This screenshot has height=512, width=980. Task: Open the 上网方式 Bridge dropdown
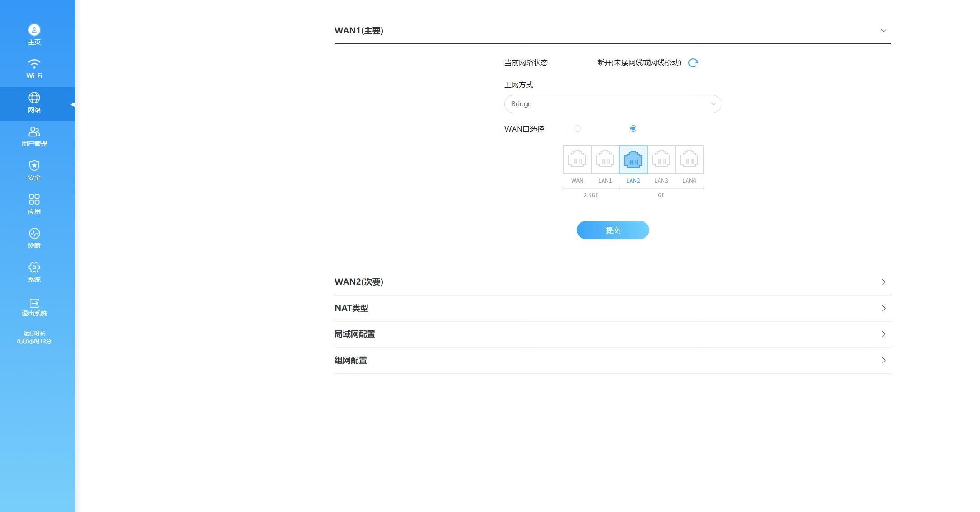point(612,104)
